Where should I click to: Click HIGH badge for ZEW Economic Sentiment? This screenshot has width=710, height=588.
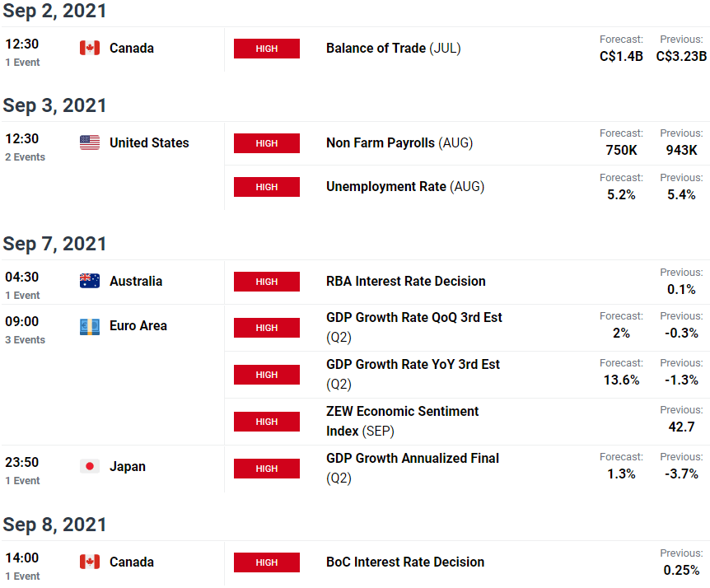click(267, 422)
